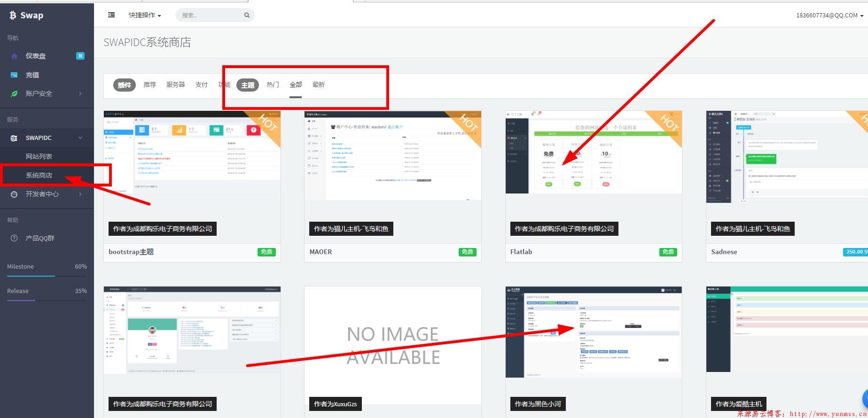Screen dimensions: 868x418
Task: Click the home icon beside 仪表盘
Action: click(x=14, y=56)
